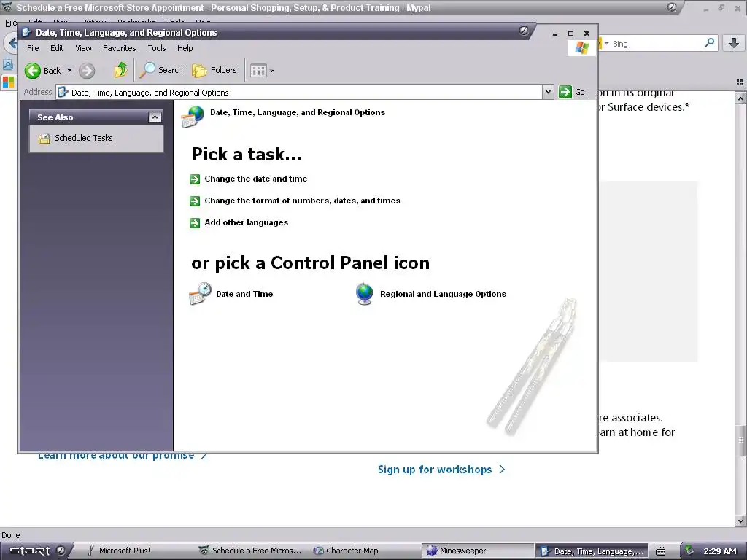Screen dimensions: 747x560
Task: Click green arrow beside Change the date and time
Action: click(x=194, y=179)
